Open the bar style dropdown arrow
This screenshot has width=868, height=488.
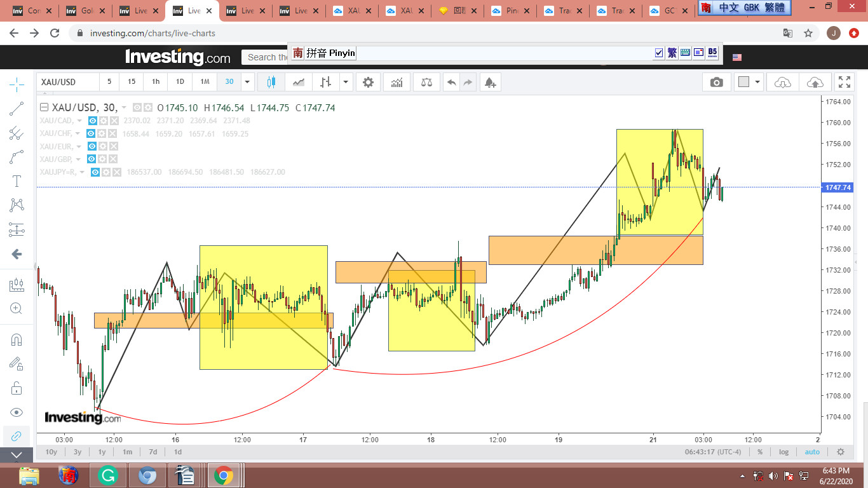[x=346, y=82]
